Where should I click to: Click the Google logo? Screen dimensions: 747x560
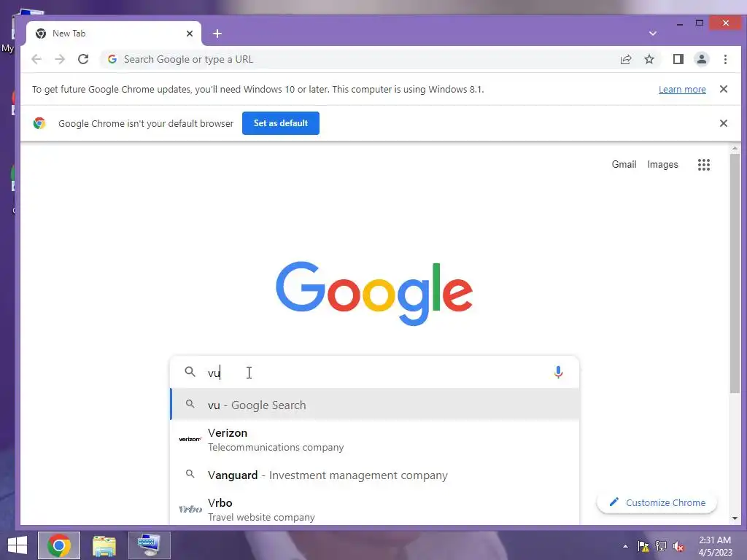374,292
